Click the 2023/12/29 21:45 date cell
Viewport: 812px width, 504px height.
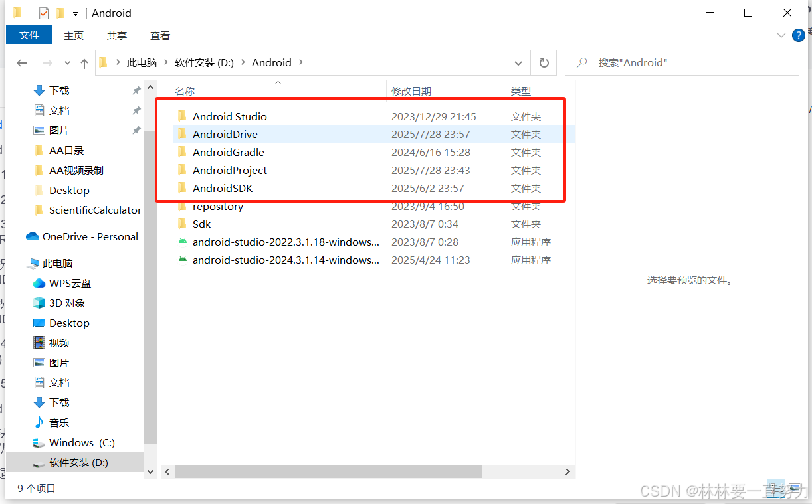click(434, 116)
